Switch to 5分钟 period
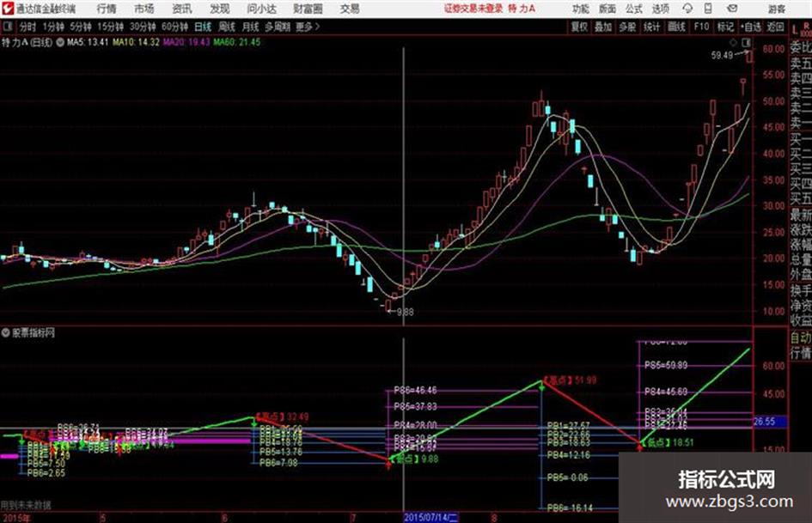Viewport: 812px width, 523px height. (x=81, y=27)
